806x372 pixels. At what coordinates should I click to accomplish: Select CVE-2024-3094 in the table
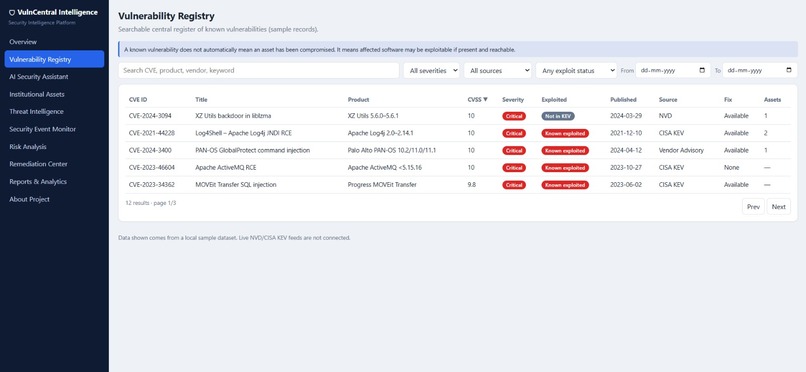tap(150, 116)
